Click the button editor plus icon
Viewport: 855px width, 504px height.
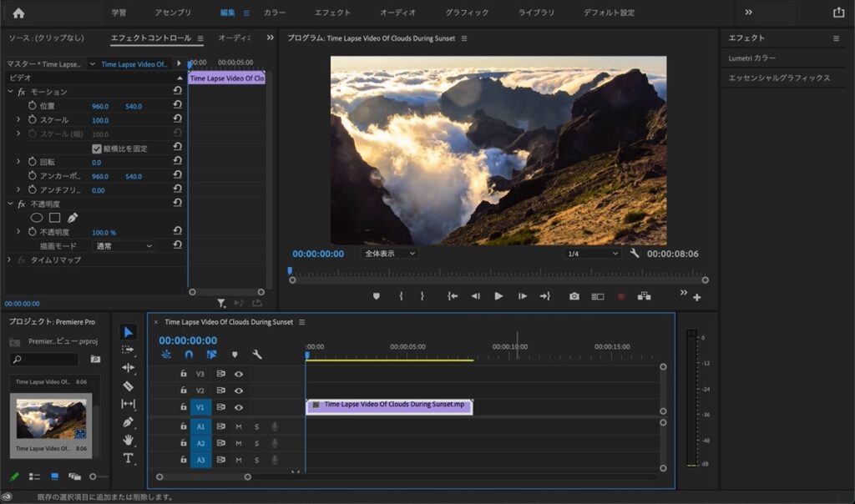click(697, 298)
